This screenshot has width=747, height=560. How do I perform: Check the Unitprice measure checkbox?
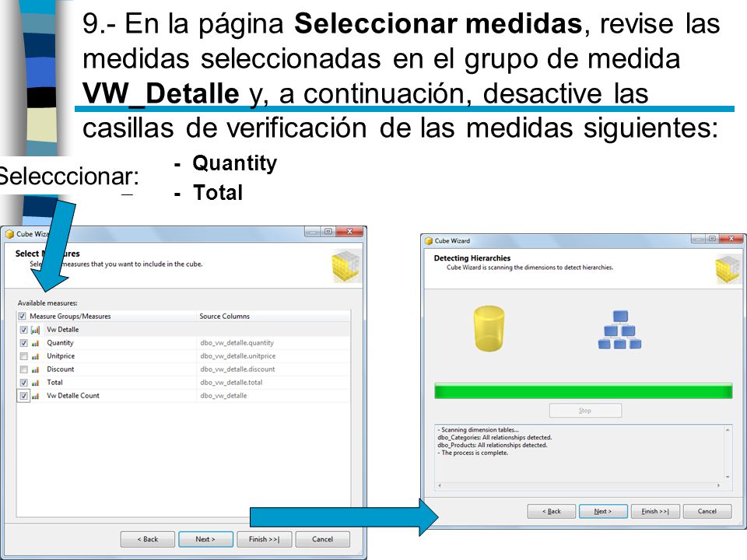(24, 356)
